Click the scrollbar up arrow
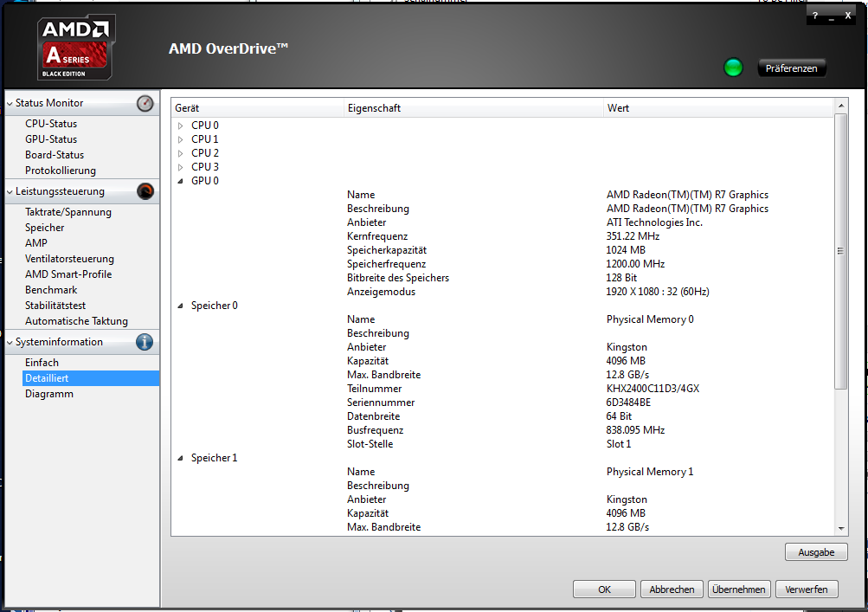Screen dimensions: 868x612 [841, 106]
